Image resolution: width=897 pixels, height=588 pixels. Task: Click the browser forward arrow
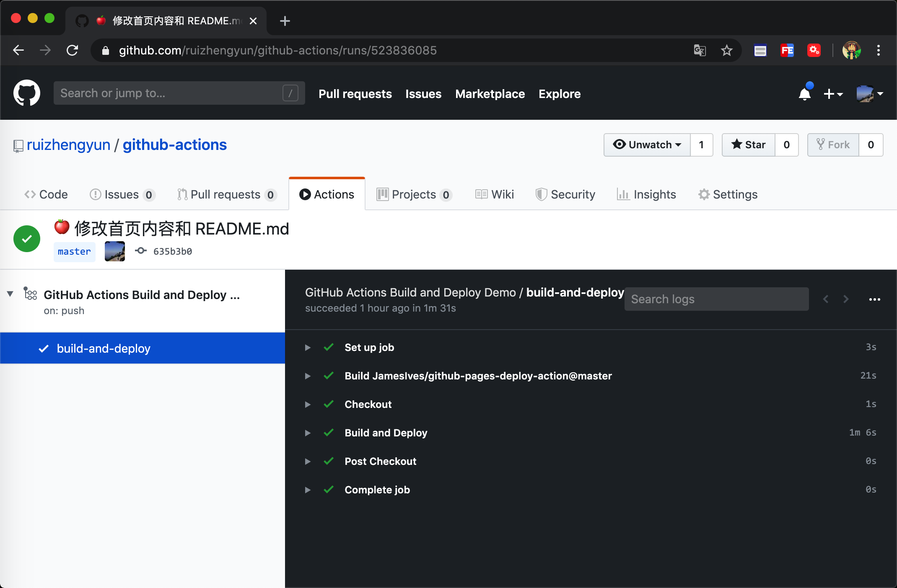(45, 50)
